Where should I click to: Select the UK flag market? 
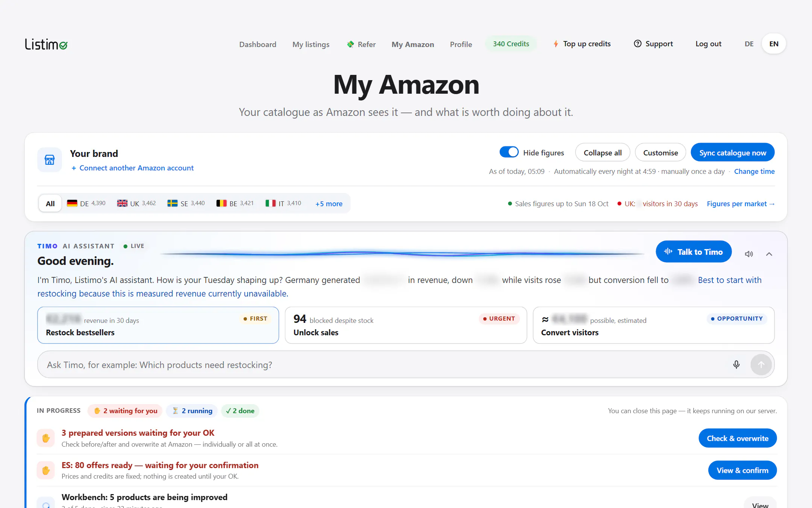[x=136, y=204]
